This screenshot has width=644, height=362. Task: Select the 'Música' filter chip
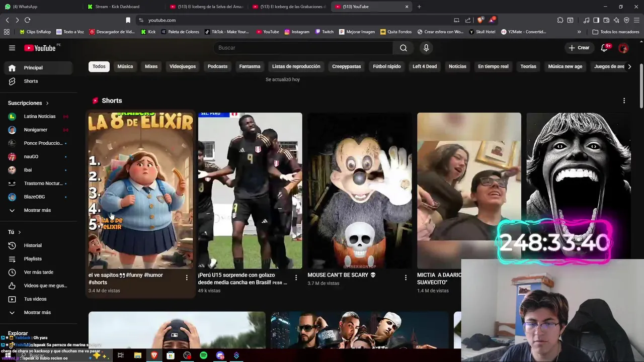[x=125, y=66]
